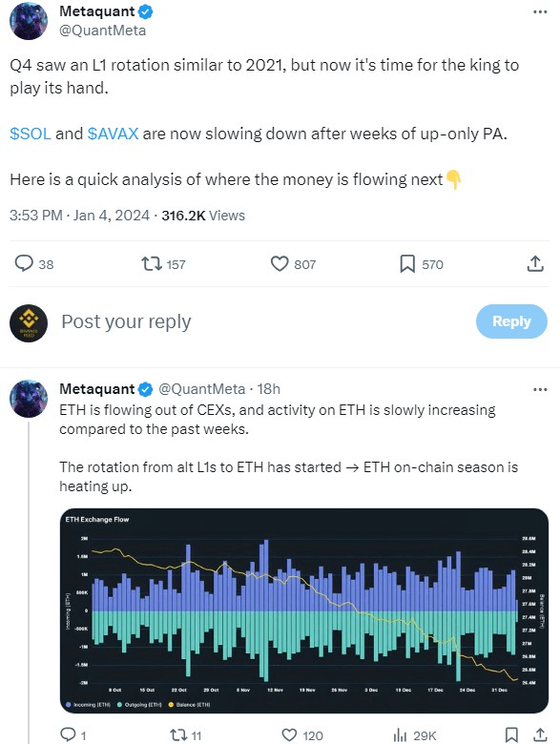
Task: Like the thread reply with 120 likes
Action: point(289,735)
